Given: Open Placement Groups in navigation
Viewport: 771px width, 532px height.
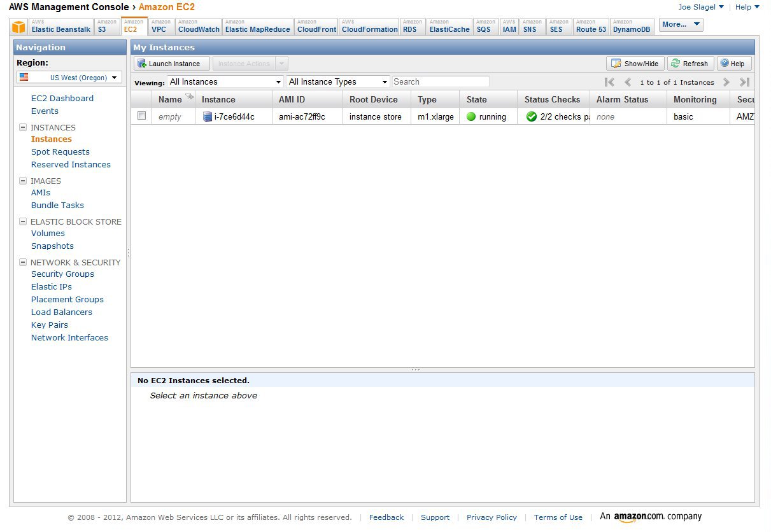Looking at the screenshot, I should tap(67, 299).
